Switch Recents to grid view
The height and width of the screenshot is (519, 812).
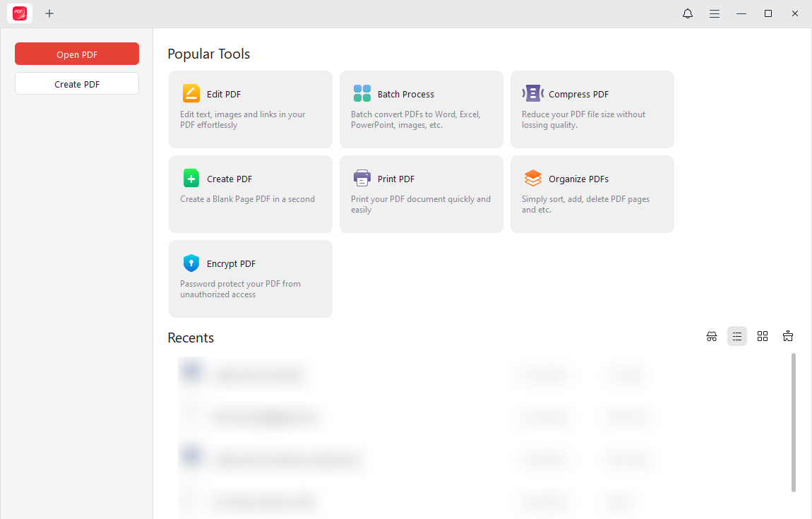[x=763, y=336]
